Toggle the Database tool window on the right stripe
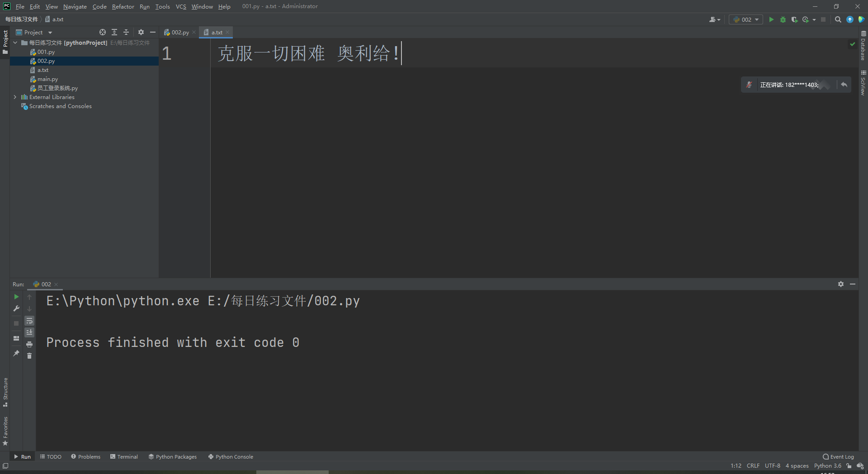This screenshot has width=868, height=474. click(x=863, y=46)
